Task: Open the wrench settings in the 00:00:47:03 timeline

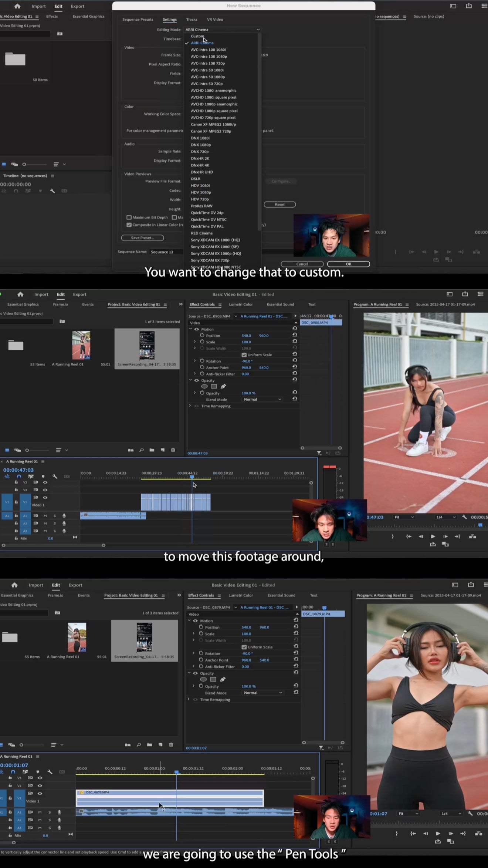Action: (55, 477)
